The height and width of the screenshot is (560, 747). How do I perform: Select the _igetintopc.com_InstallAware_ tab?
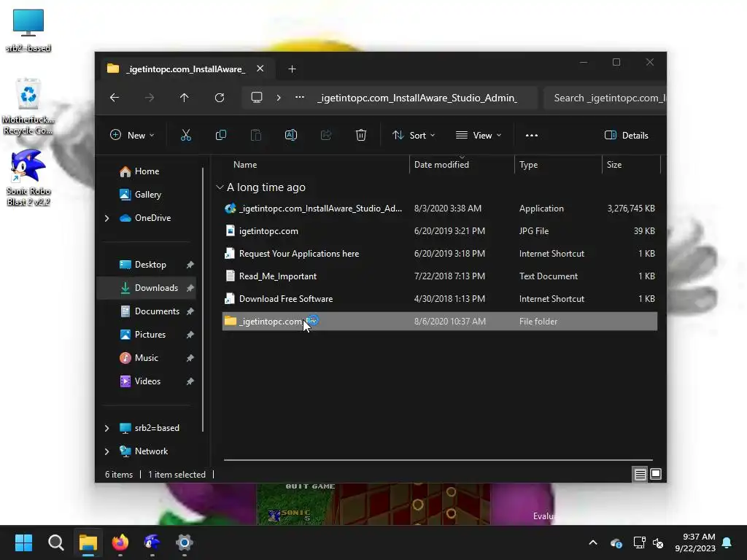(x=186, y=69)
